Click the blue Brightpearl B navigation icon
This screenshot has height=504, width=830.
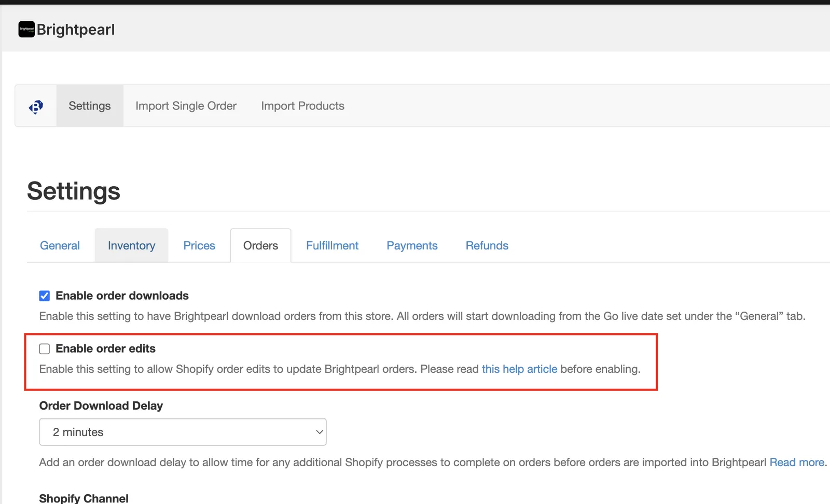[x=36, y=106]
